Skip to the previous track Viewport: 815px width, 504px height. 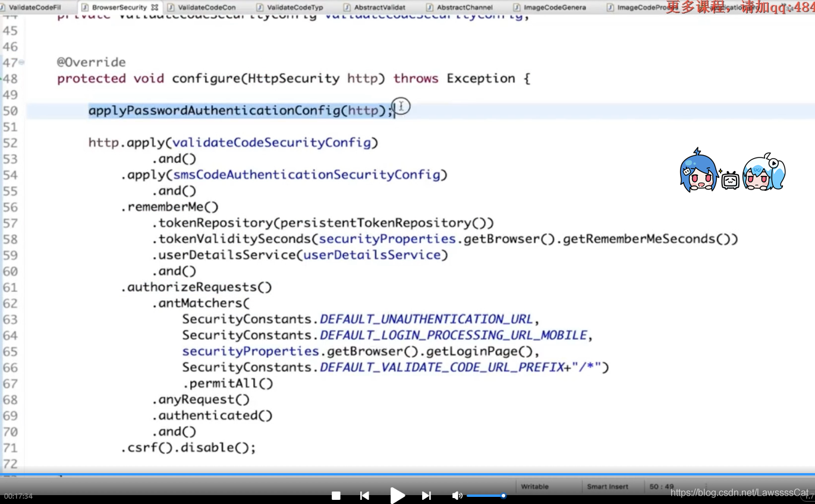[x=364, y=496]
